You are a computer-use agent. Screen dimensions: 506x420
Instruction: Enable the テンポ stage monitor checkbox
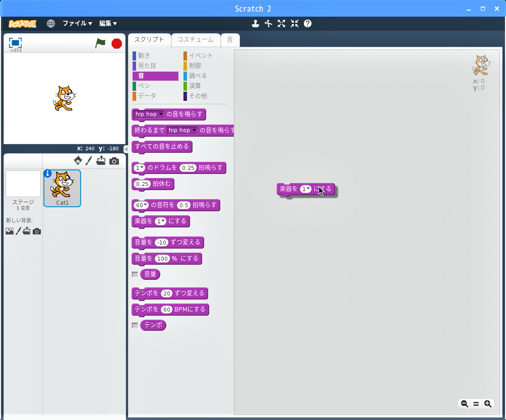(x=135, y=325)
